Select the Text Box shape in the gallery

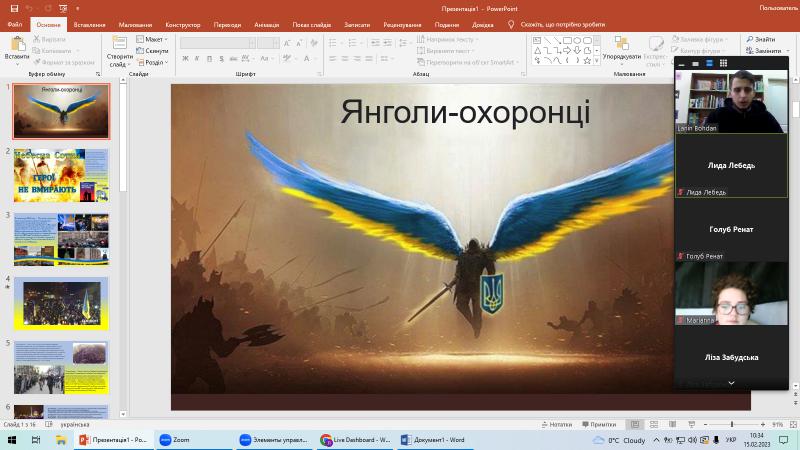pyautogui.click(x=537, y=40)
